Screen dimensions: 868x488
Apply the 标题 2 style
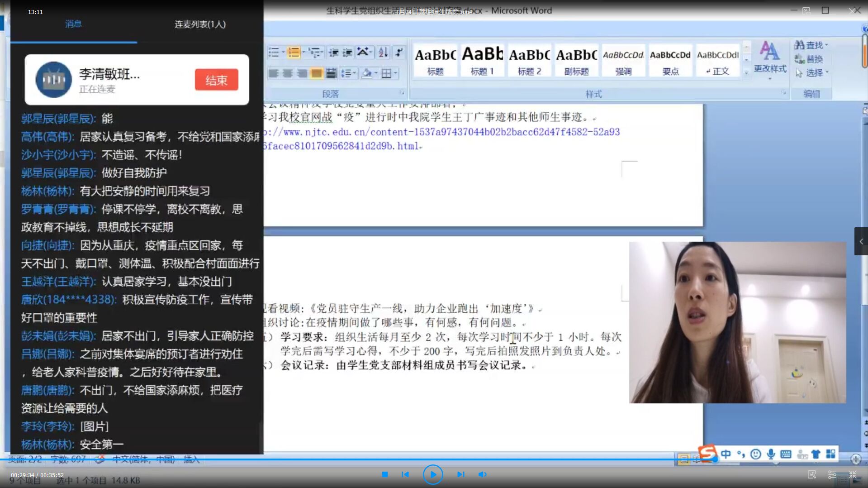coord(529,61)
